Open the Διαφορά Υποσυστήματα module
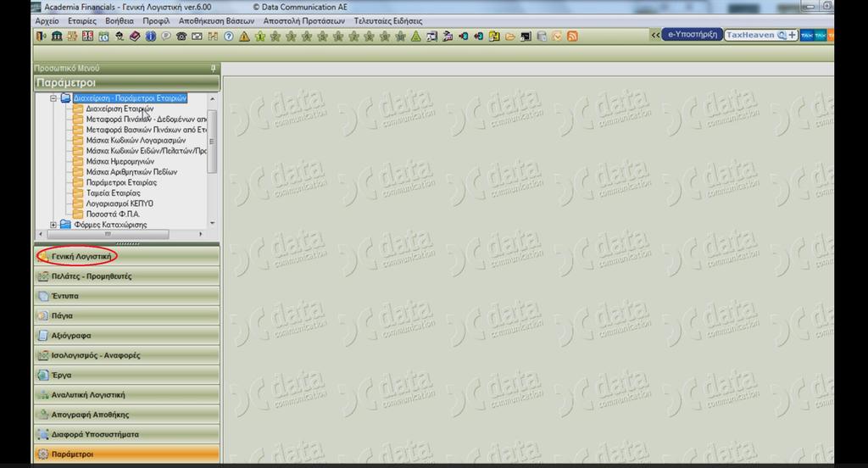 (x=127, y=434)
